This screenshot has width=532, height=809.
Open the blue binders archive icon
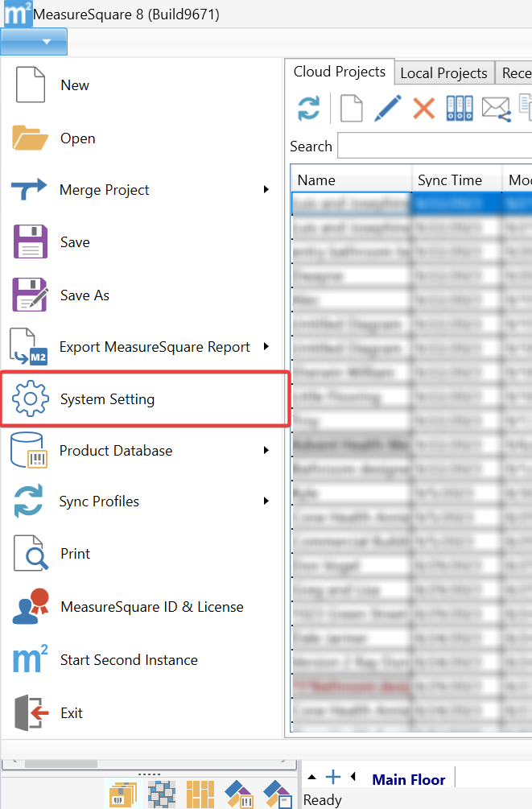point(460,109)
